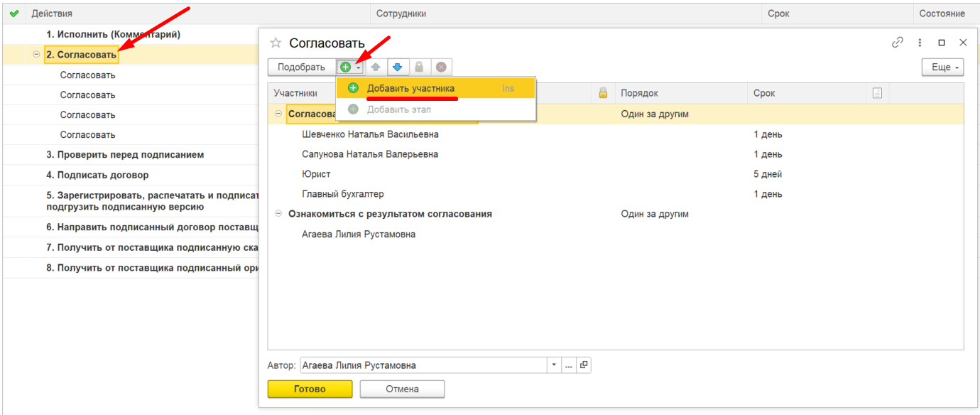
Task: Click Один за другим in the Ознакомиться row
Action: [x=655, y=214]
